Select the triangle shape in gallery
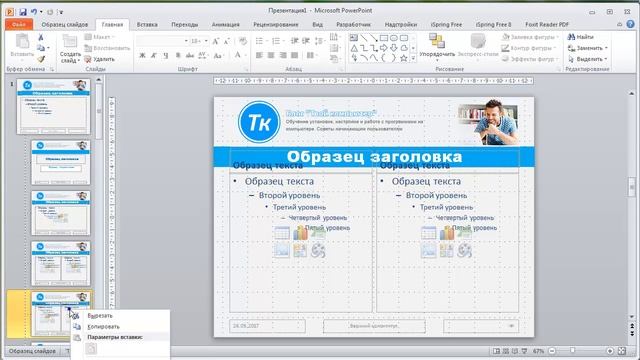The width and height of the screenshot is (640, 360). (x=354, y=48)
